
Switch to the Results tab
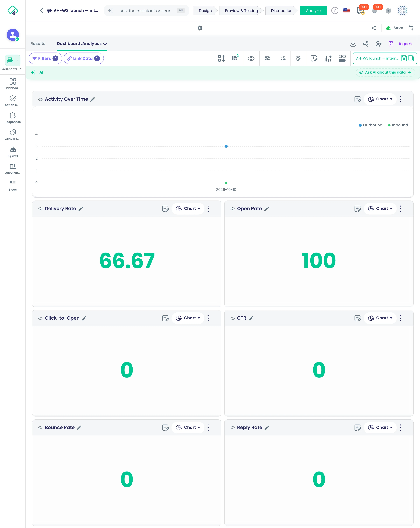click(x=38, y=44)
